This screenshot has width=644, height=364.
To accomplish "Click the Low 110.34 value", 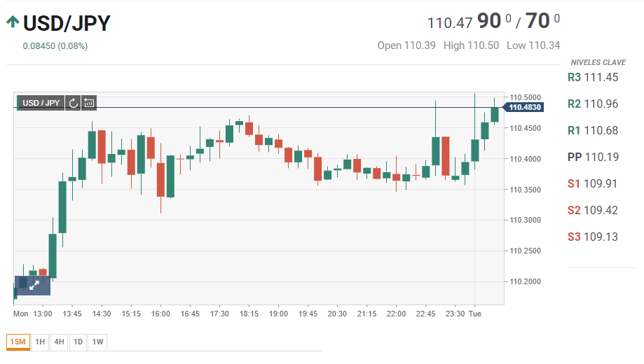I will [533, 45].
